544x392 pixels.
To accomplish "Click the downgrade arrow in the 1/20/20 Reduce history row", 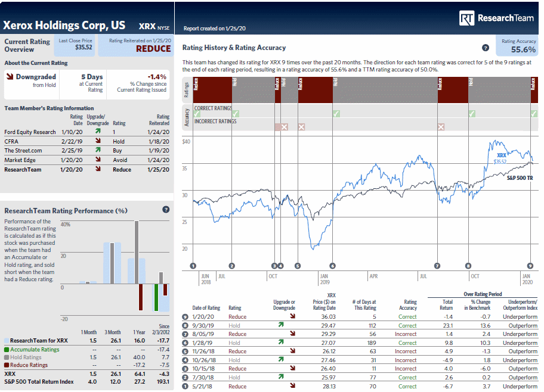I will 293,316.
